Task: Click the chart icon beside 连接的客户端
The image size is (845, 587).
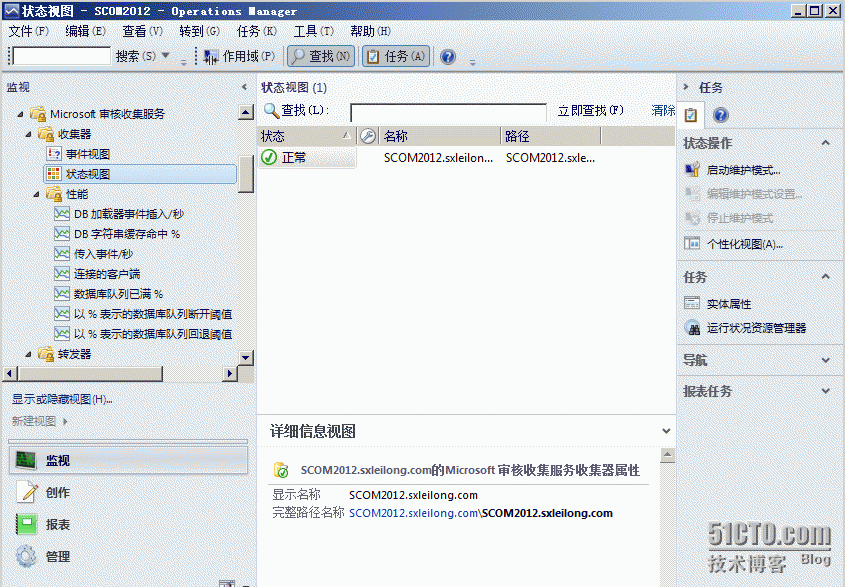Action: click(62, 274)
